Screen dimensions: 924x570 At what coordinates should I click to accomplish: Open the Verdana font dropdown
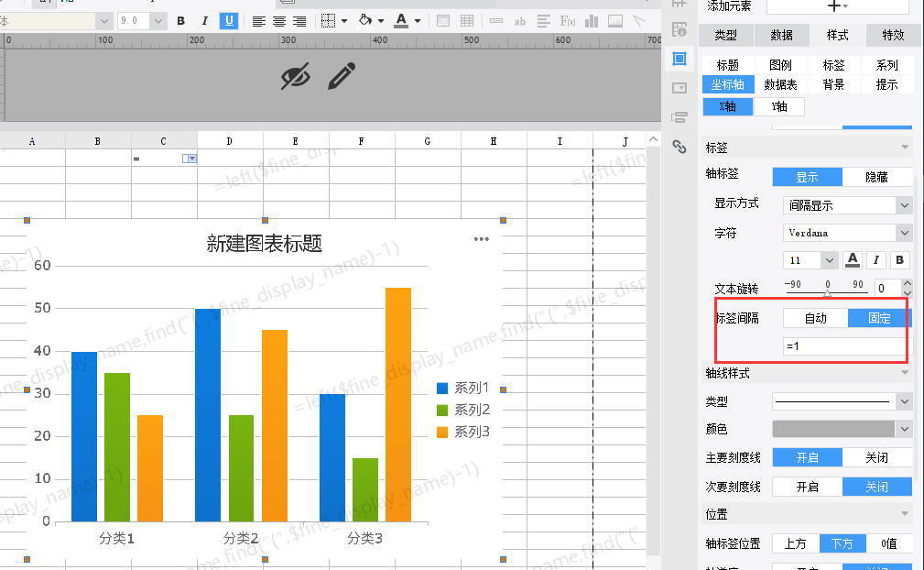tap(848, 233)
